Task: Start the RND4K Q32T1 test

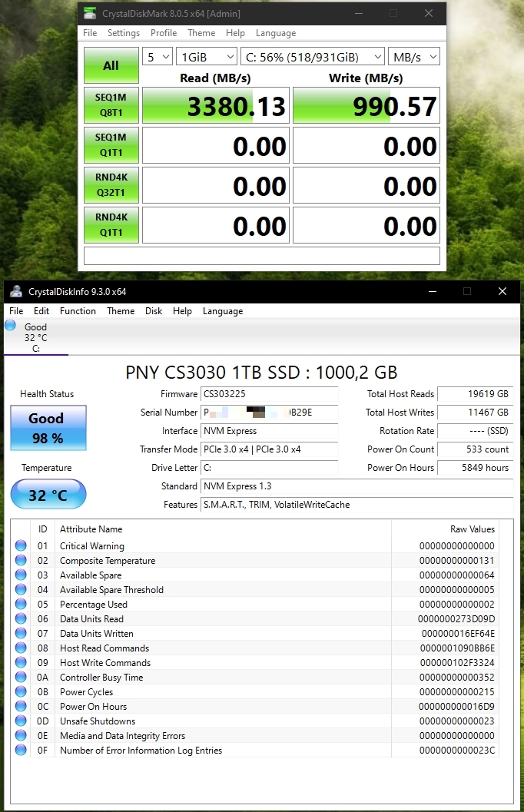Action: click(x=111, y=185)
